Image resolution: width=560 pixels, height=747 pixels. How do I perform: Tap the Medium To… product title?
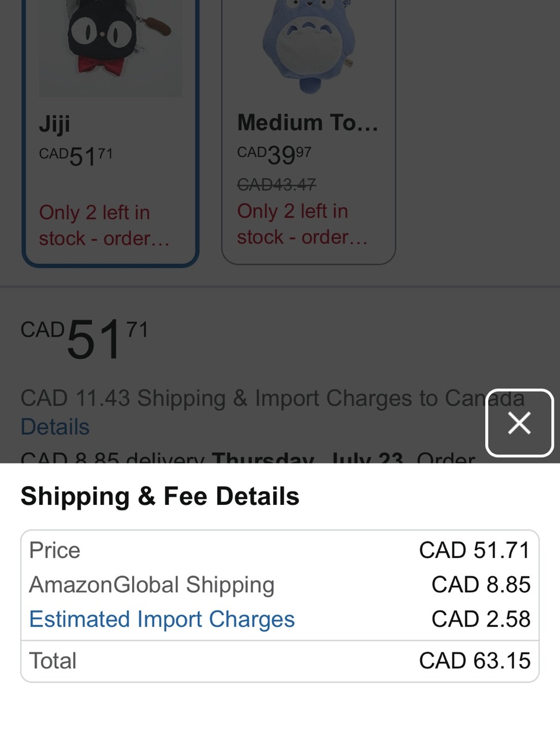click(x=308, y=123)
